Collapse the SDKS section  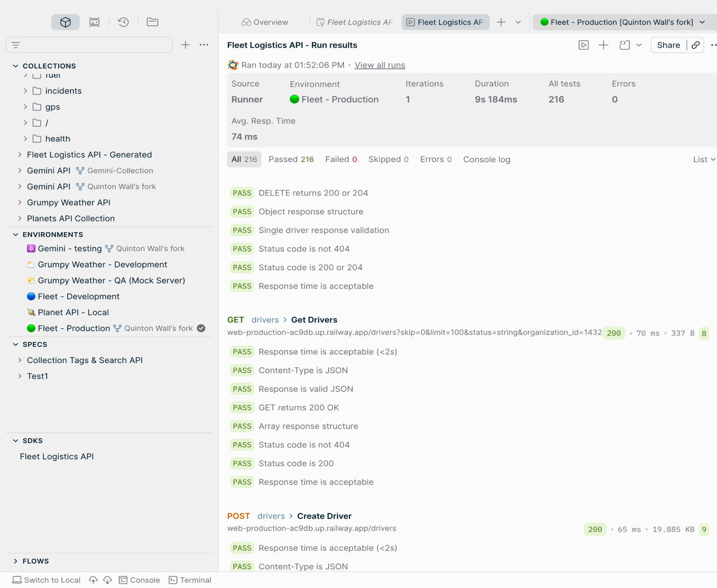(x=15, y=440)
